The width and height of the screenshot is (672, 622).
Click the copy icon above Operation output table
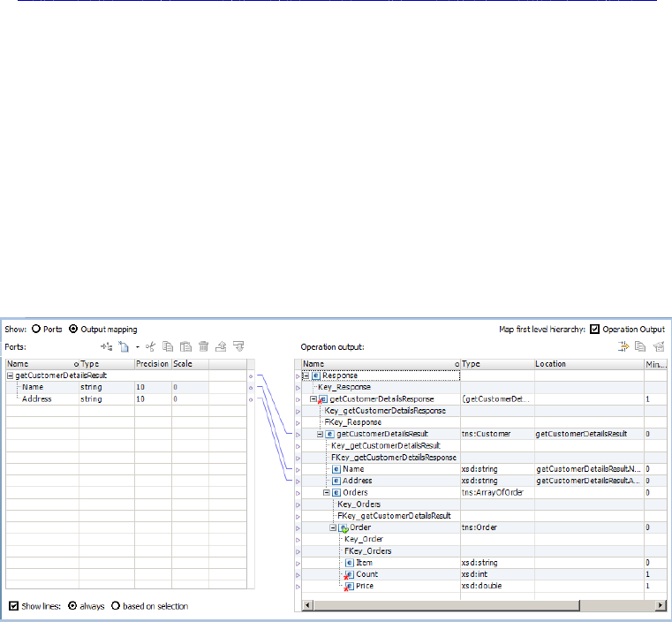click(x=640, y=346)
